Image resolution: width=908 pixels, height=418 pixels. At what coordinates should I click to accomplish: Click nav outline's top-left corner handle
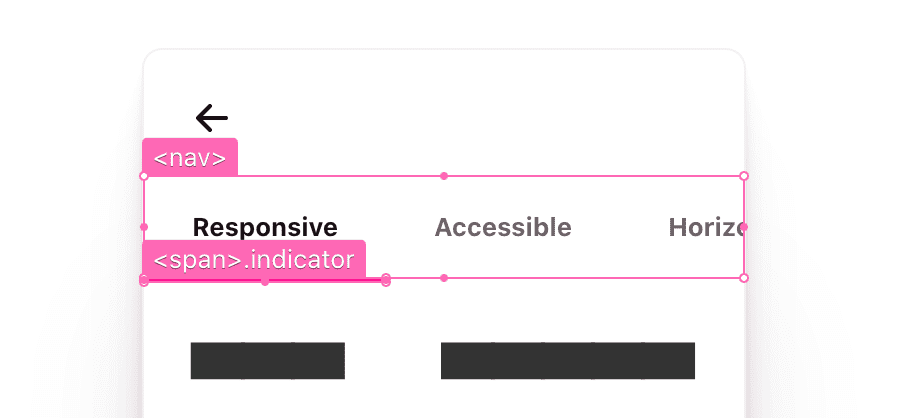pos(144,176)
